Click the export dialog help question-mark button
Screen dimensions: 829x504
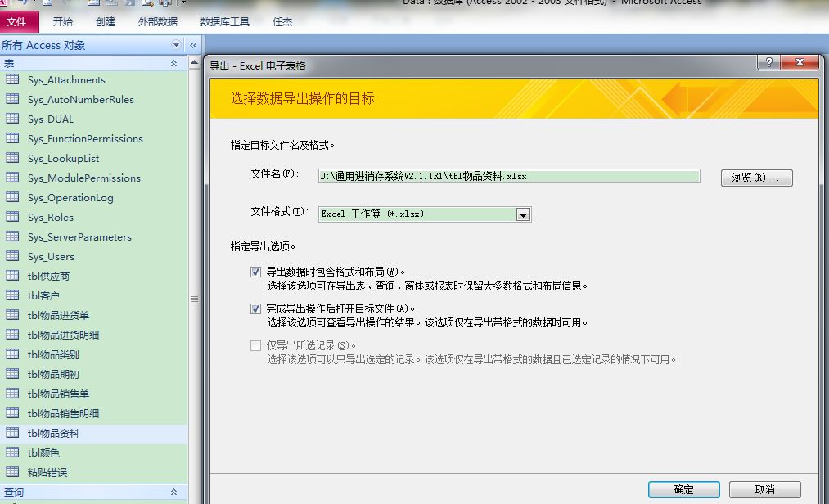pyautogui.click(x=768, y=62)
